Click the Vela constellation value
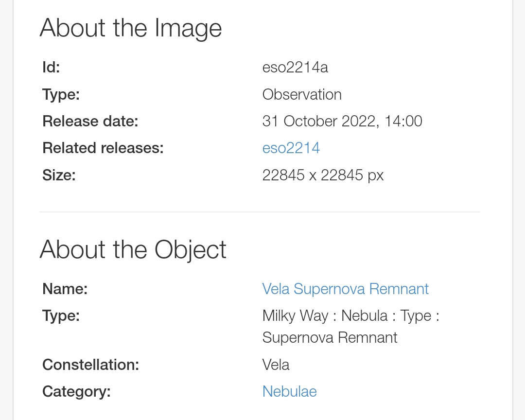The width and height of the screenshot is (525, 420). (276, 365)
